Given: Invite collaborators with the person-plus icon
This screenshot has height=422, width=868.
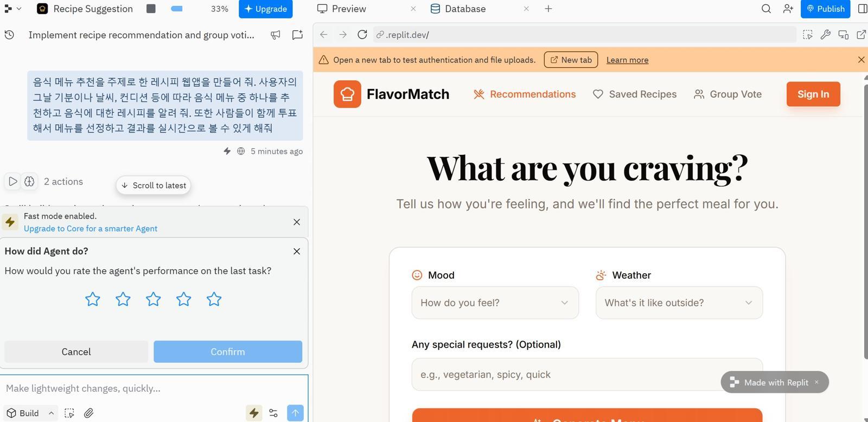Looking at the screenshot, I should (788, 9).
